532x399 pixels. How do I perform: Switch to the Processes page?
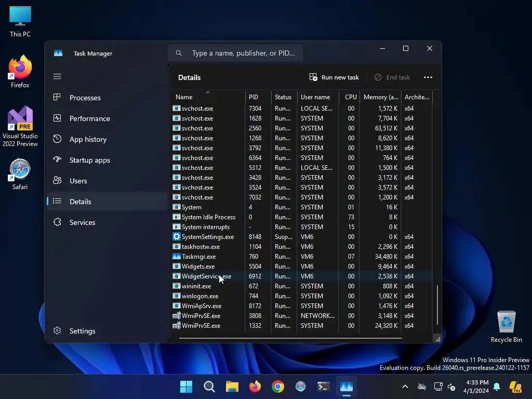click(107, 97)
